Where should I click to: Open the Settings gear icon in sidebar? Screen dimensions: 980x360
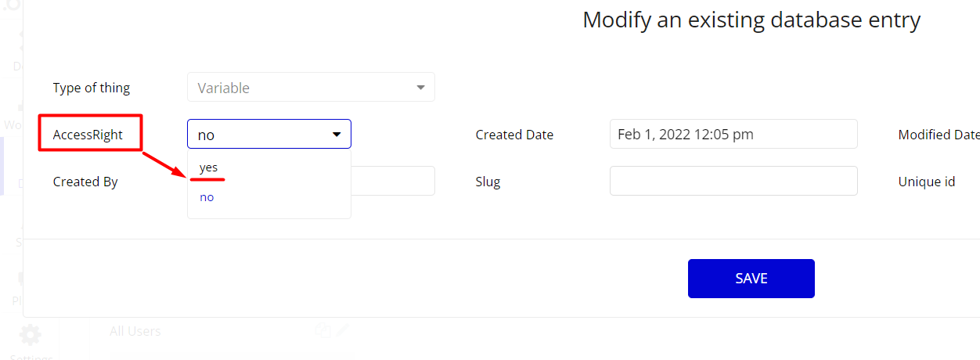30,335
